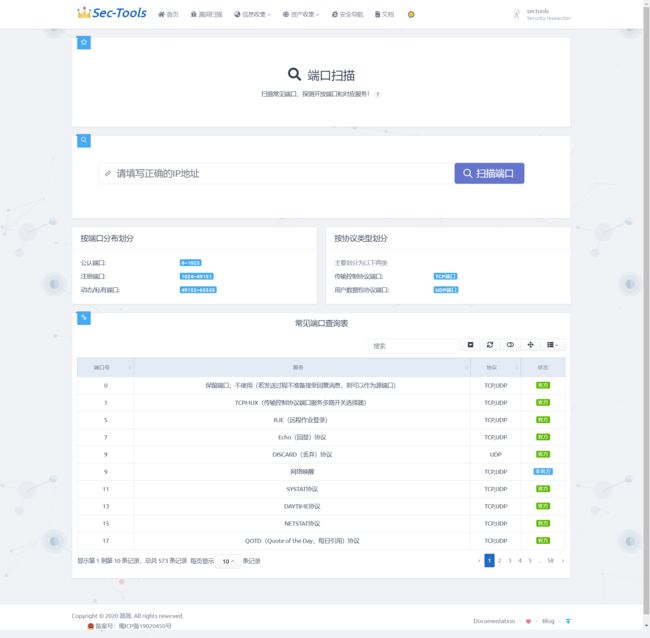This screenshot has width=650, height=638.
Task: Click the table search box
Action: pyautogui.click(x=413, y=345)
